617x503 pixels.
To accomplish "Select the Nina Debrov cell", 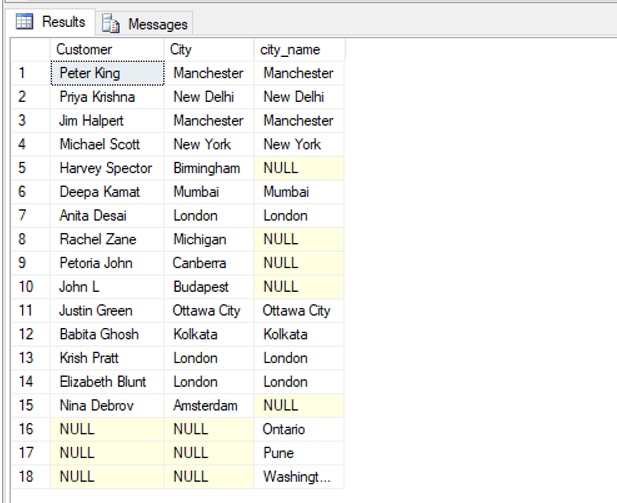I will (x=107, y=405).
